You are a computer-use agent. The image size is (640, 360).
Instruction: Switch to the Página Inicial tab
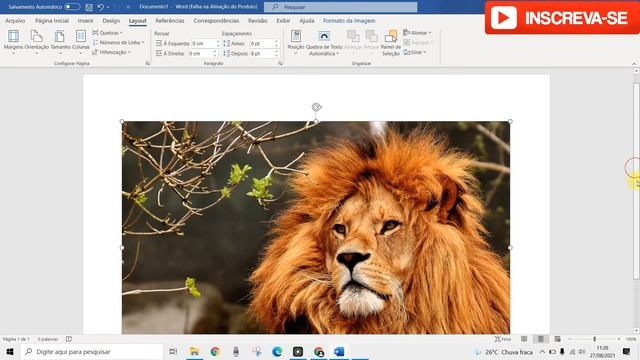52,20
